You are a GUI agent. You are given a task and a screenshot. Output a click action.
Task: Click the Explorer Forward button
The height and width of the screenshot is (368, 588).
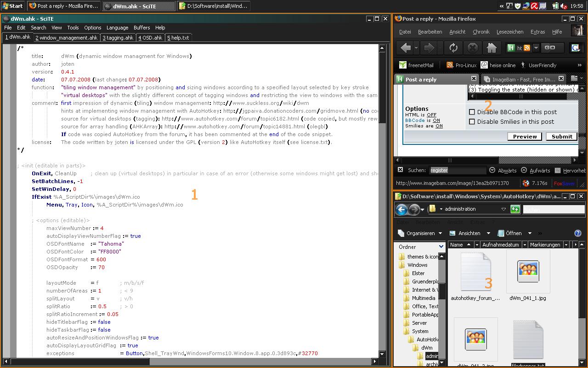tap(414, 210)
